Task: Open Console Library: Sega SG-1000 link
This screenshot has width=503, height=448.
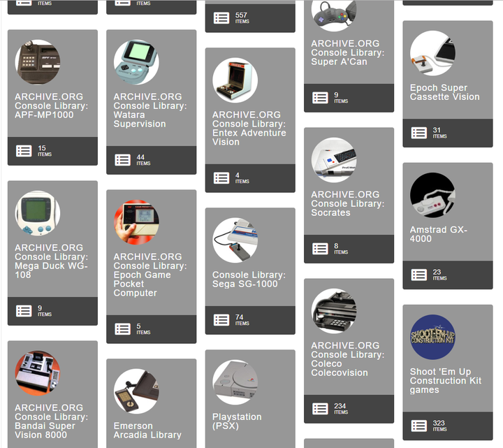Action: coord(249,279)
